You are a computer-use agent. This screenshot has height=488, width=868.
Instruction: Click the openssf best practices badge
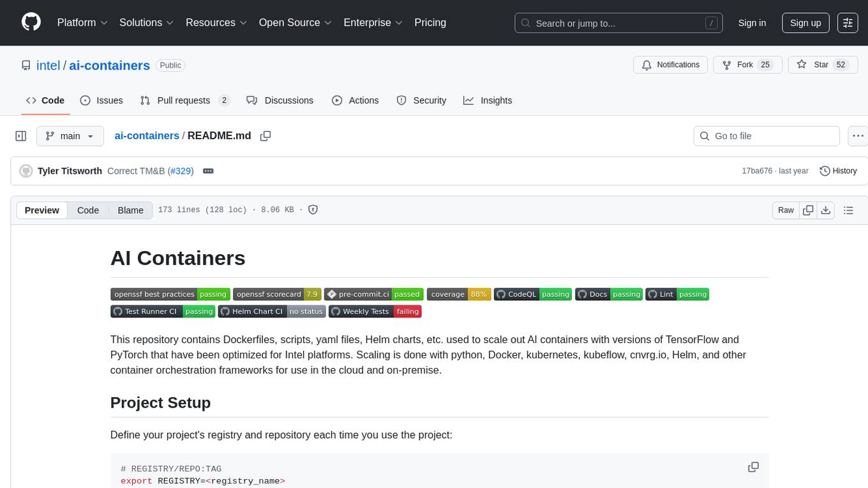point(170,294)
